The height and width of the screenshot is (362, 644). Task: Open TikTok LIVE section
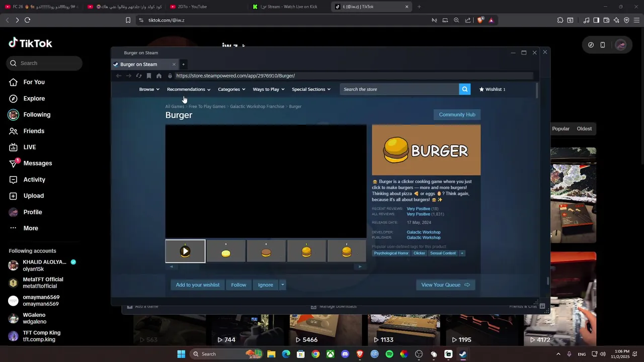click(23, 147)
